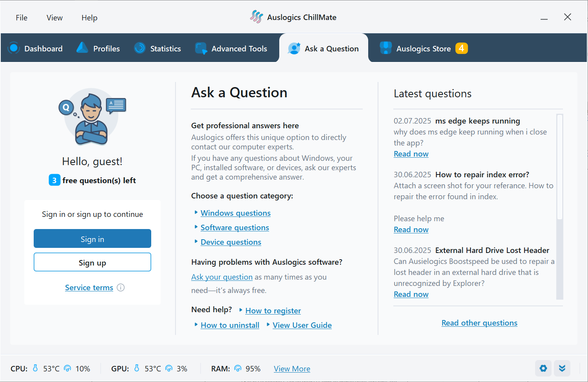Click the CPU temperature value 53°C
The height and width of the screenshot is (382, 588).
point(51,369)
